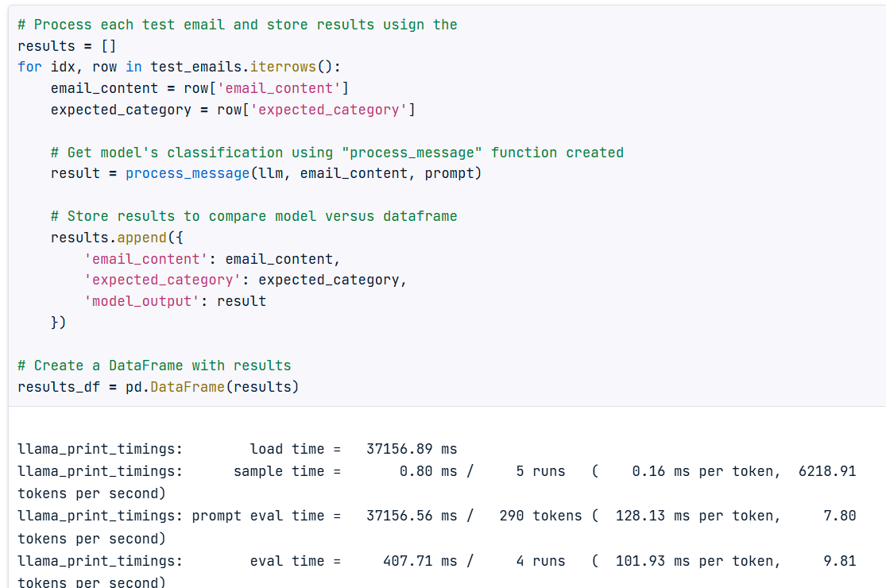Click the comment starting "# Process each test email"
This screenshot has width=886, height=588.
coord(237,25)
